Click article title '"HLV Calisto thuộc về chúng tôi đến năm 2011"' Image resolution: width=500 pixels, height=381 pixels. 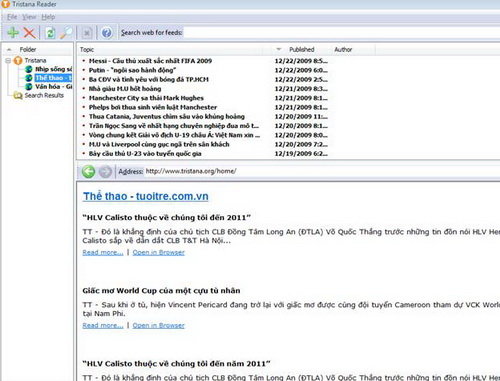[x=177, y=364]
